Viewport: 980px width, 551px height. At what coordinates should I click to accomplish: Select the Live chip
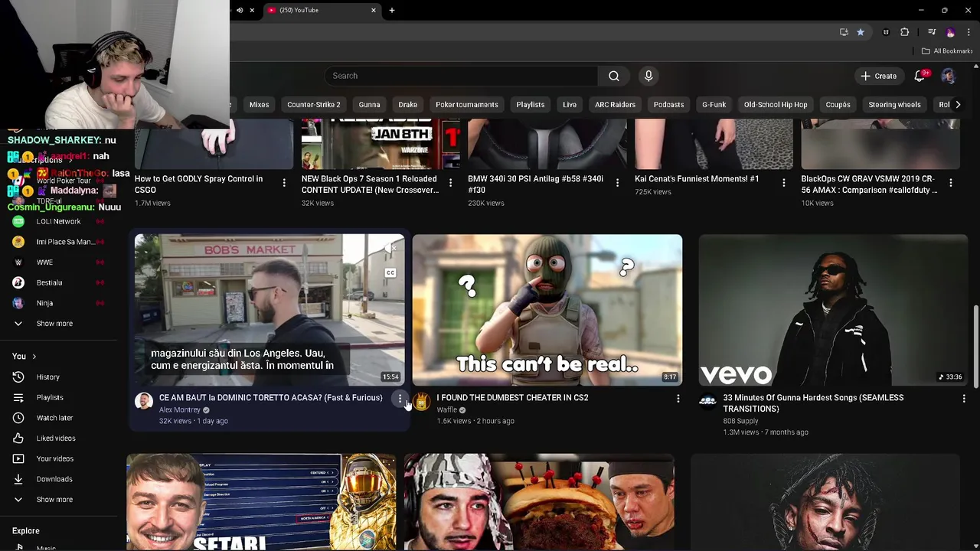tap(570, 105)
